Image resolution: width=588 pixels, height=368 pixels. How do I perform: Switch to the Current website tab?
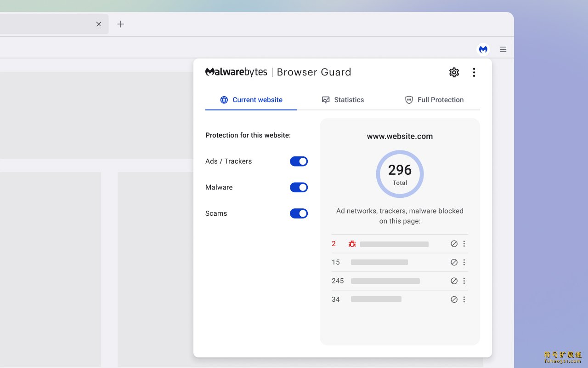(x=251, y=100)
